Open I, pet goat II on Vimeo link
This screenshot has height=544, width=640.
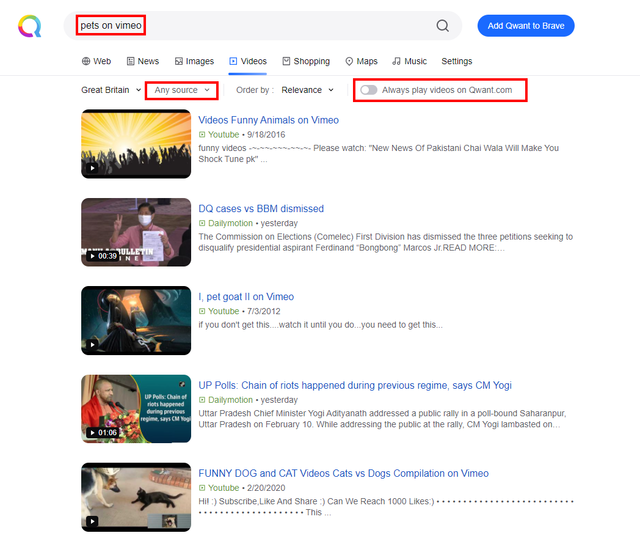pos(246,297)
